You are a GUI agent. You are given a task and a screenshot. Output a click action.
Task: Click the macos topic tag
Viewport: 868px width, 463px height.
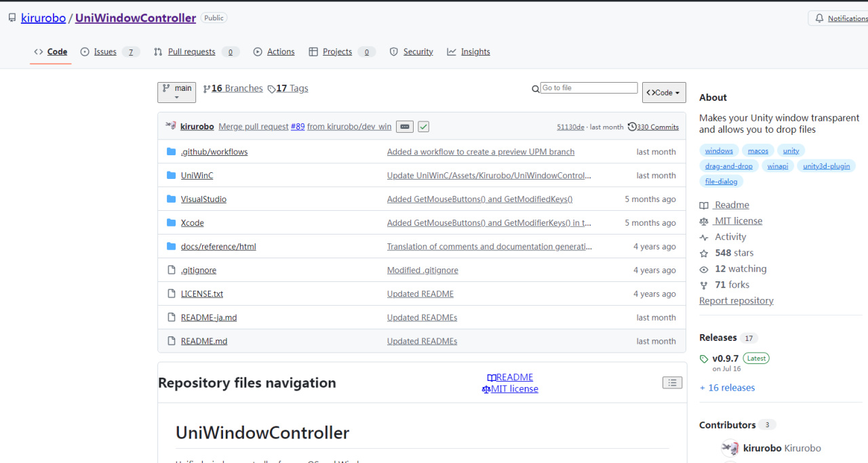pos(757,150)
